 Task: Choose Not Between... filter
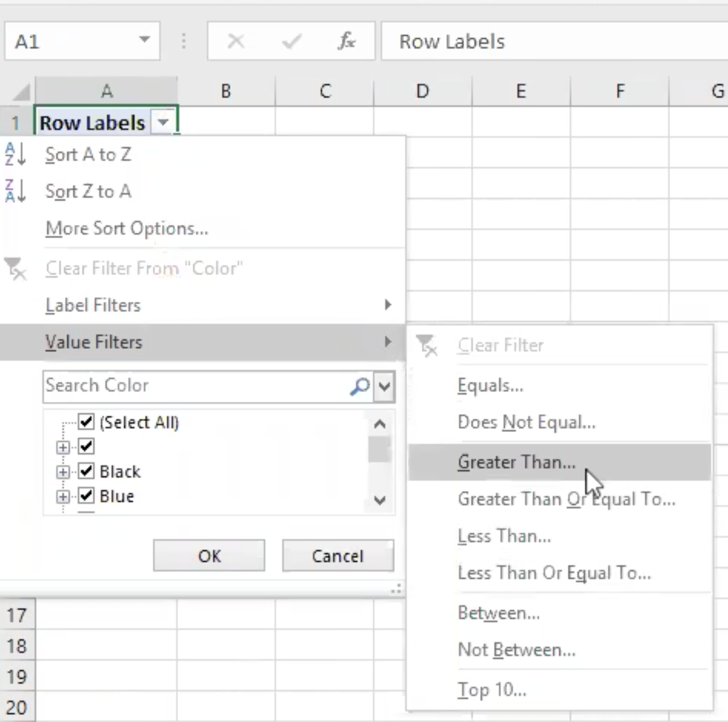[x=560, y=649]
